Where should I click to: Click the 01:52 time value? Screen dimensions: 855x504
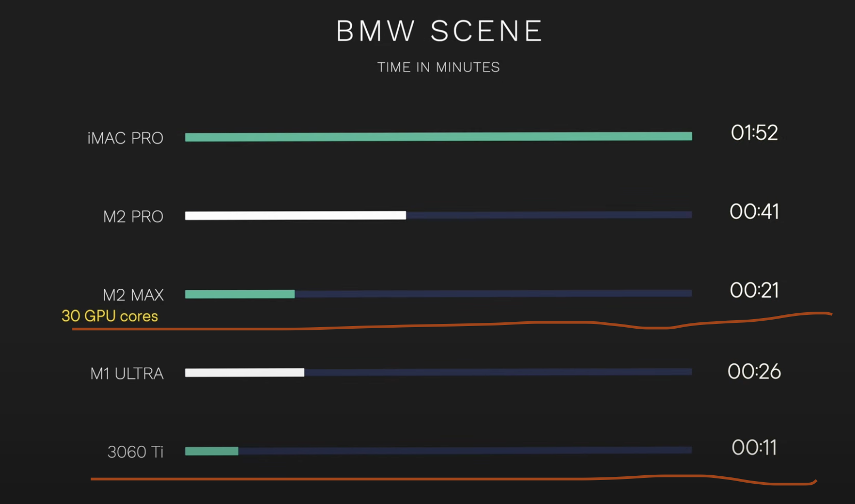coord(754,133)
